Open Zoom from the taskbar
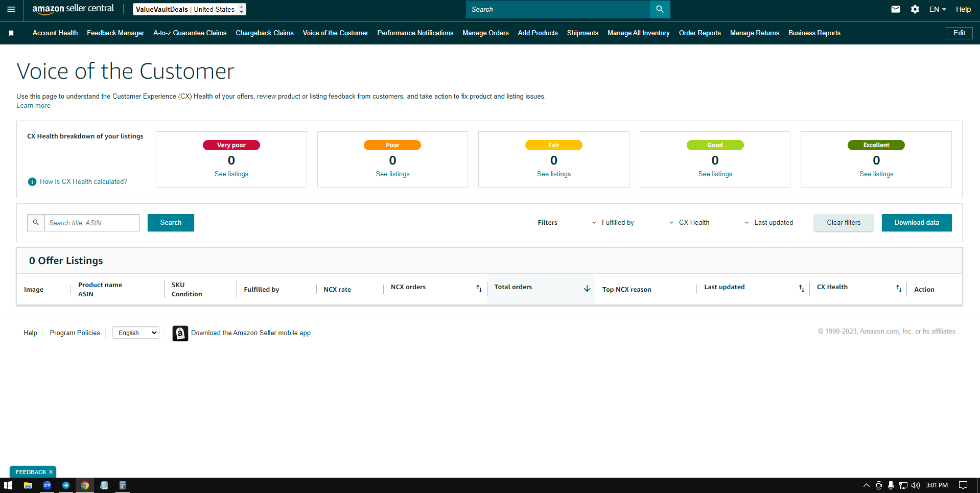 [47, 485]
